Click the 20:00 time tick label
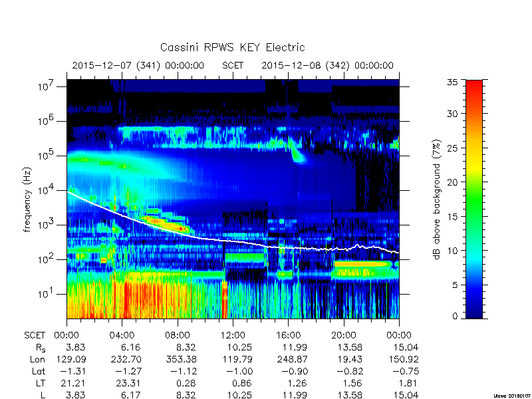The image size is (532, 399). 344,336
